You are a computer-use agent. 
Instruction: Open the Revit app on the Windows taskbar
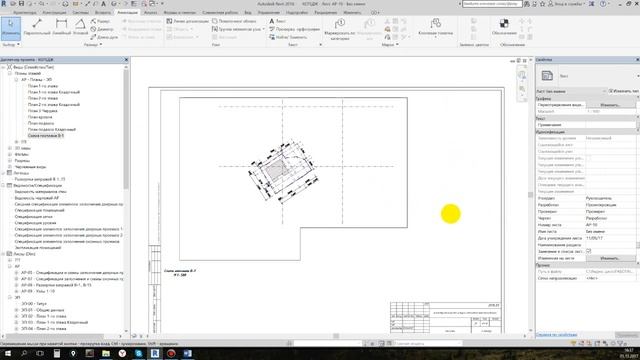click(155, 353)
